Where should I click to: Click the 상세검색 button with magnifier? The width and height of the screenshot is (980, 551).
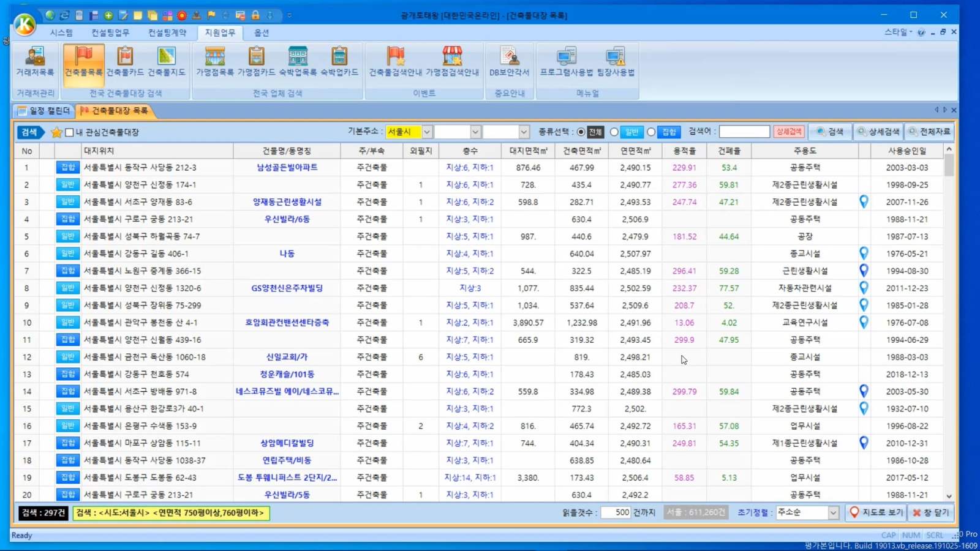878,132
